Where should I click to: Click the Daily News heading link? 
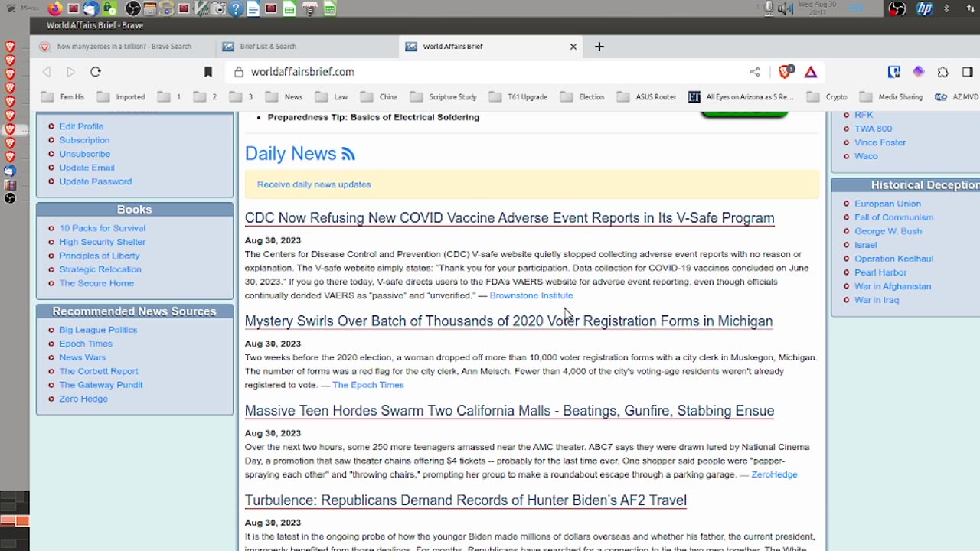(x=290, y=154)
